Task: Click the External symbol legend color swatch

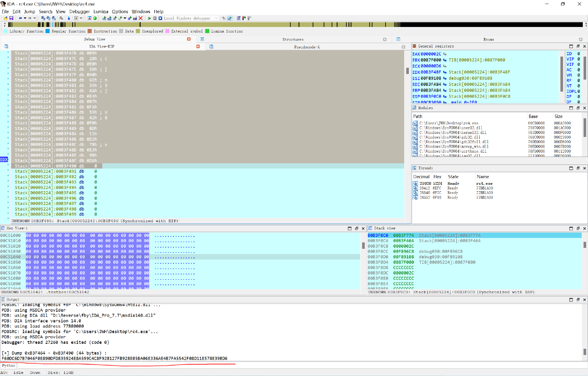Action: point(167,31)
